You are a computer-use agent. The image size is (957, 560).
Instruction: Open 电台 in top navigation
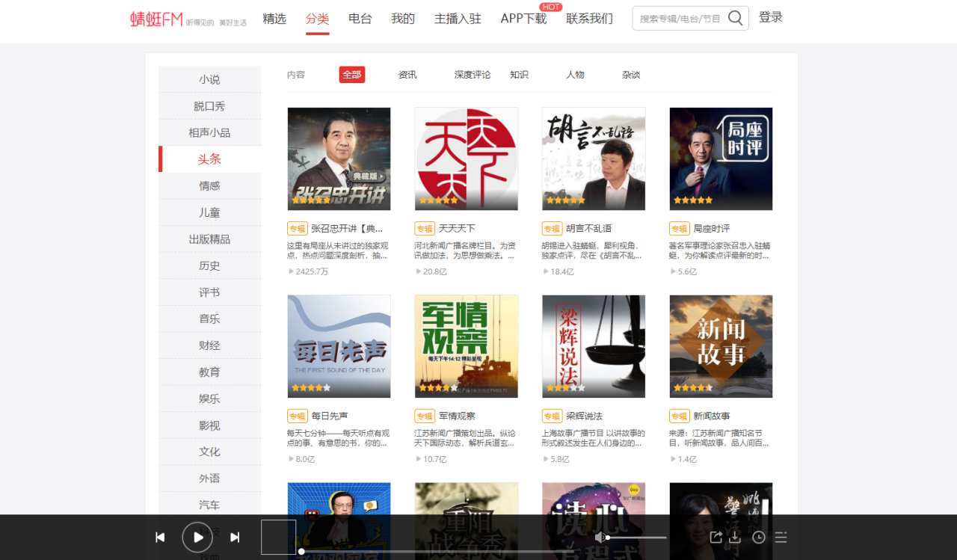(x=360, y=19)
